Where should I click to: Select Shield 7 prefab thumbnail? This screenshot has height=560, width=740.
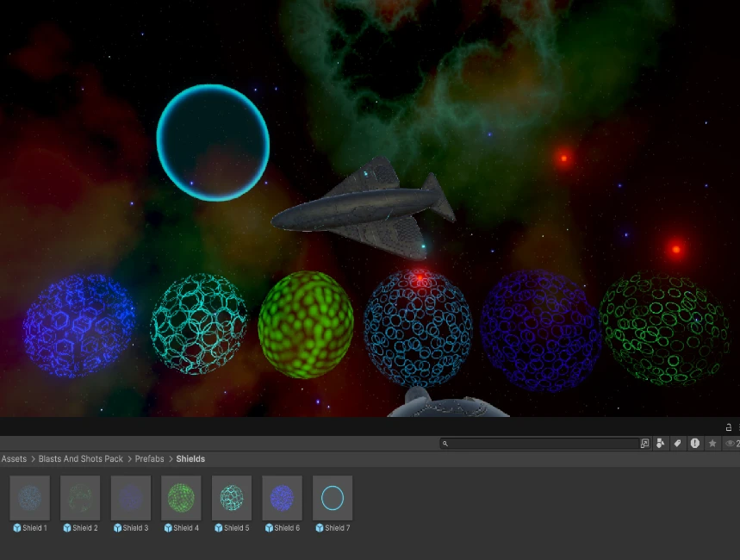pyautogui.click(x=333, y=498)
